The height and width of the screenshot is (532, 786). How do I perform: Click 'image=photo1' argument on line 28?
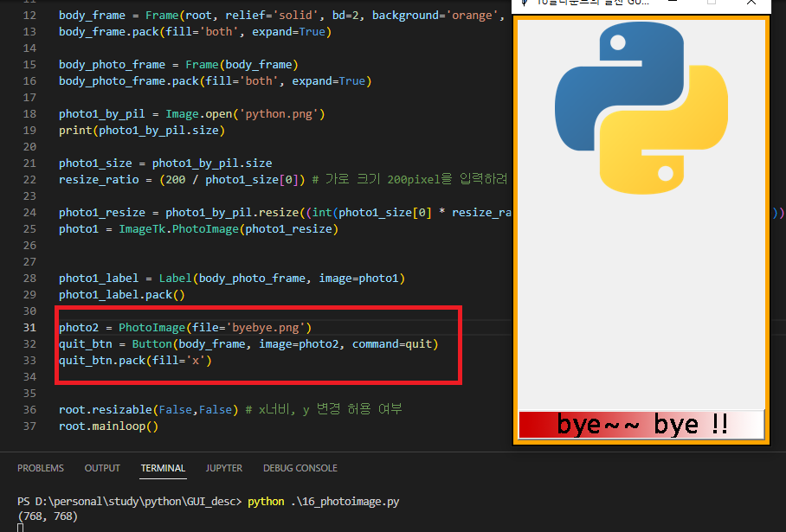(x=358, y=279)
